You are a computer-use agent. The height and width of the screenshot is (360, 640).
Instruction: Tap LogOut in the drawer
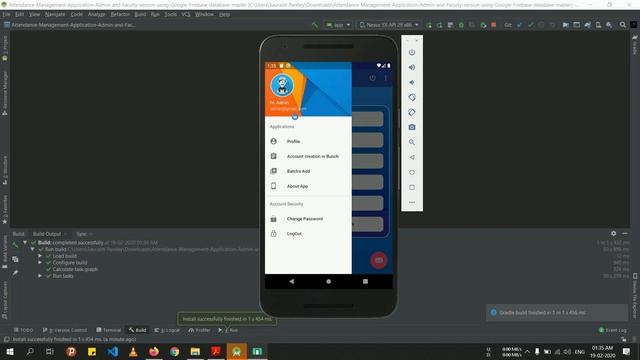tap(308, 233)
